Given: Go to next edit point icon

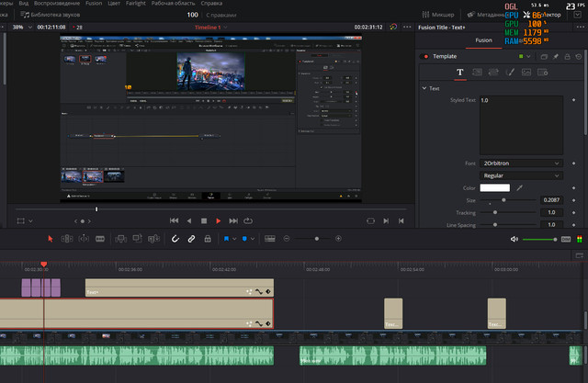Looking at the screenshot, I should point(386,220).
